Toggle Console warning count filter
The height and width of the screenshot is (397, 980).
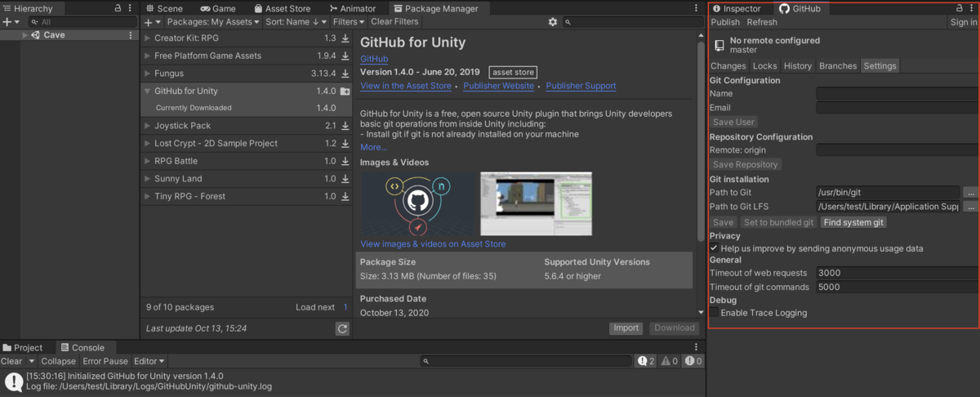[670, 361]
